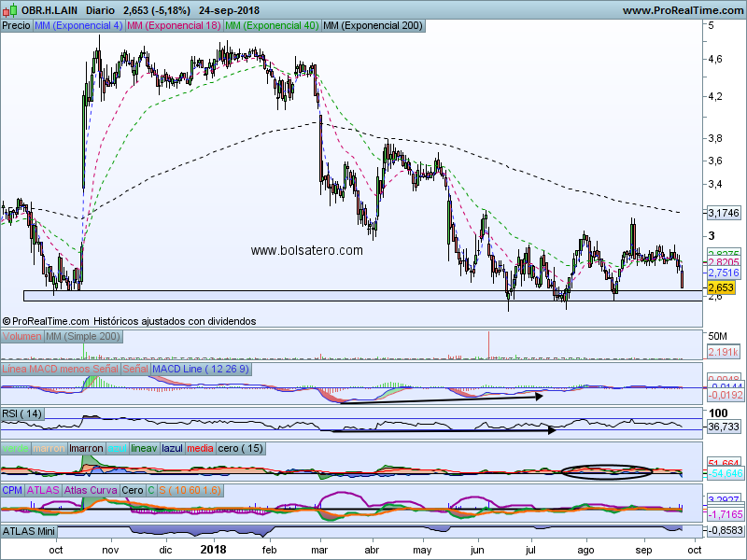Screen dimensions: 747x560
Task: Click the www.ProRealTime.com link at top right
Action: [x=682, y=10]
